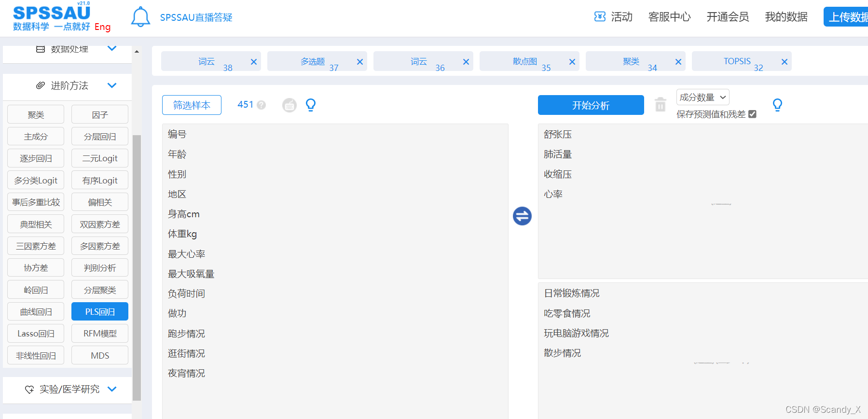Click the sidebar scroll up arrow
This screenshot has height=419, width=868.
(137, 52)
